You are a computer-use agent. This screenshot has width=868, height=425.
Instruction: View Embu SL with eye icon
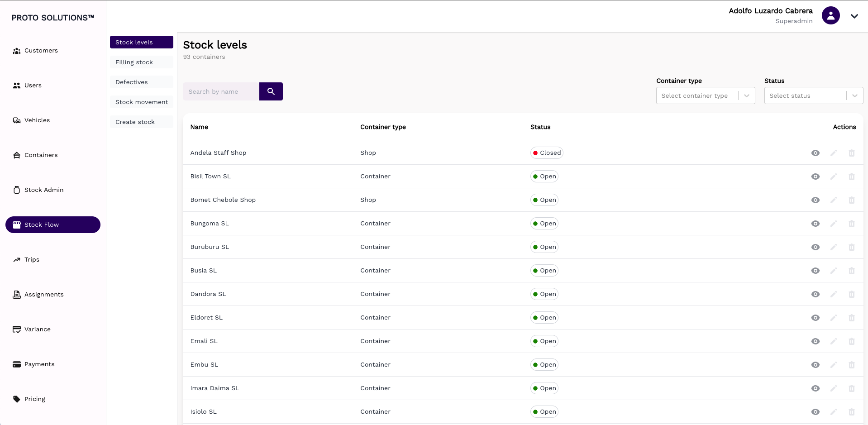point(816,365)
